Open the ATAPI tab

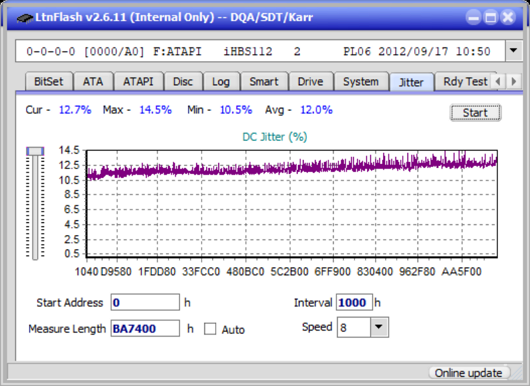(138, 81)
